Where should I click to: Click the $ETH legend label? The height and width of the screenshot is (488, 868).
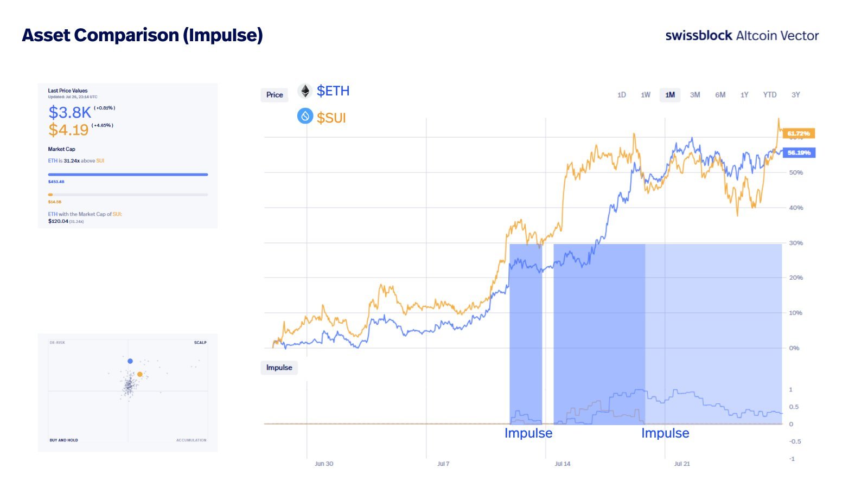coord(333,91)
